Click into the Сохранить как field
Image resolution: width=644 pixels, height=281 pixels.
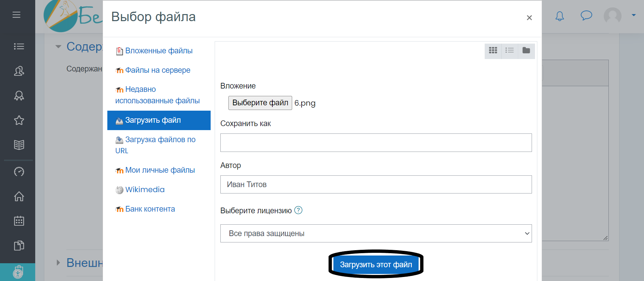(376, 143)
